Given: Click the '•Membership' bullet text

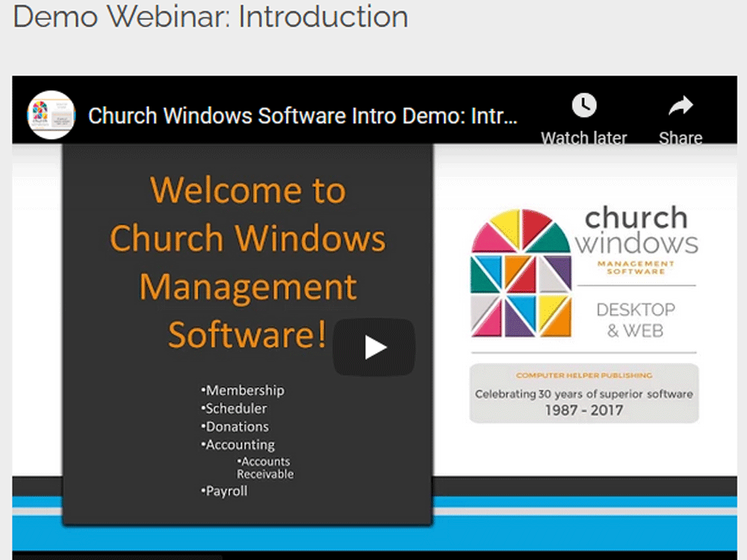Looking at the screenshot, I should tap(243, 391).
